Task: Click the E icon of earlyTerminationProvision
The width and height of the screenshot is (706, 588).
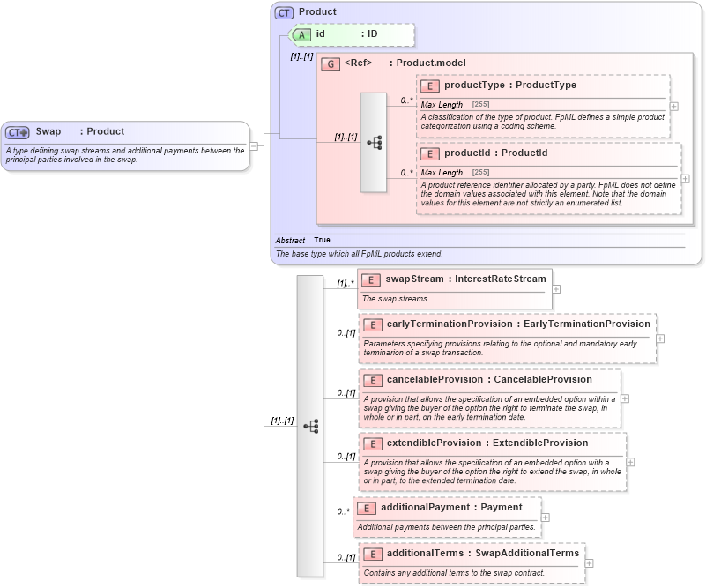Action: pyautogui.click(x=373, y=324)
